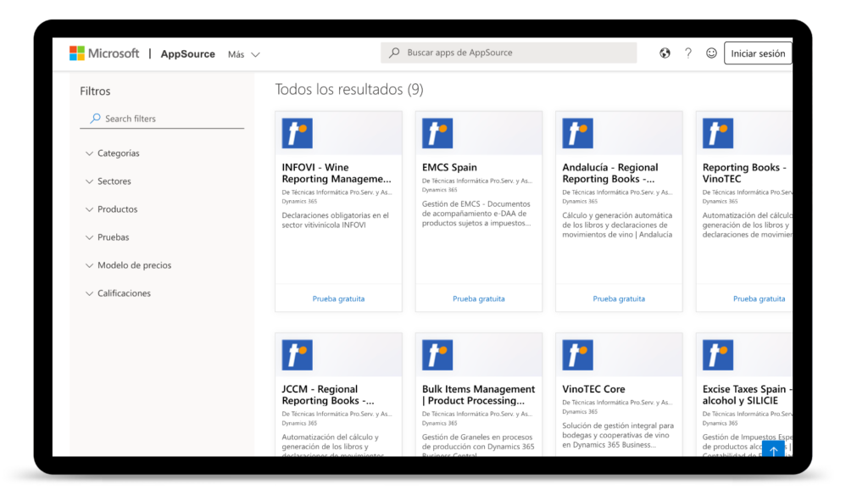Focus the Search filters field
This screenshot has width=868, height=501.
coord(162,119)
